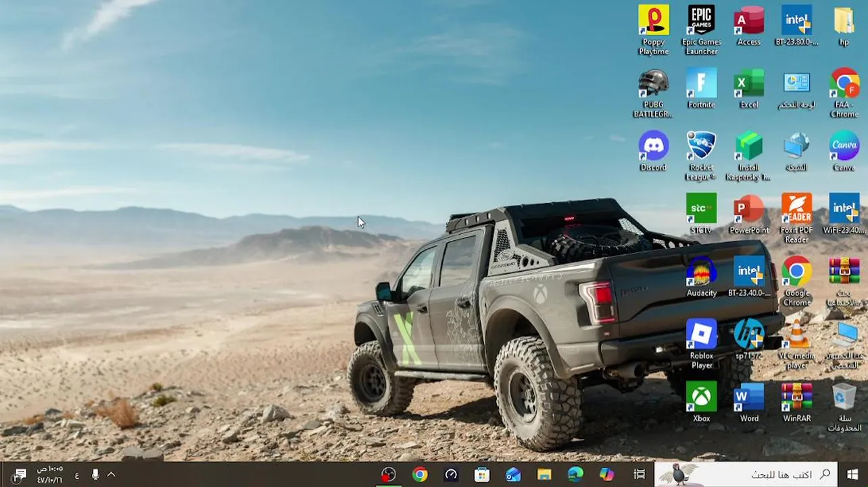Open File Explorer from the taskbar
This screenshot has width=868, height=487.
[x=544, y=474]
